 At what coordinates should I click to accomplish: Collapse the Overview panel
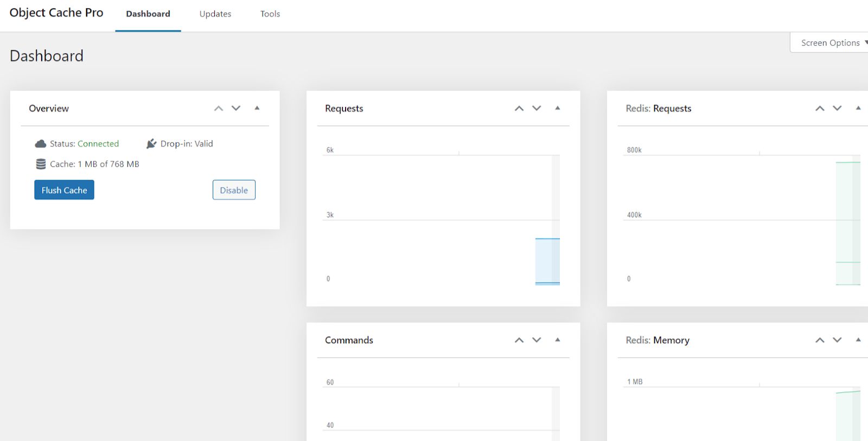click(x=257, y=108)
